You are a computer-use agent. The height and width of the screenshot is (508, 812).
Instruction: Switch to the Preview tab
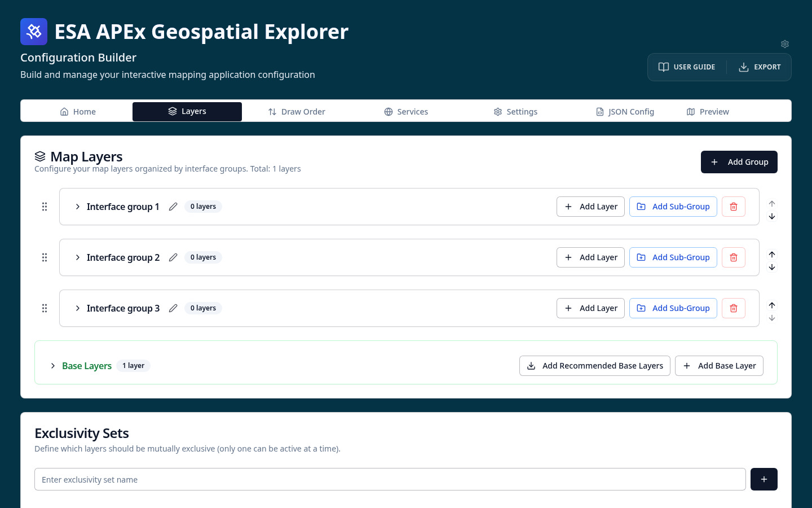coord(708,112)
